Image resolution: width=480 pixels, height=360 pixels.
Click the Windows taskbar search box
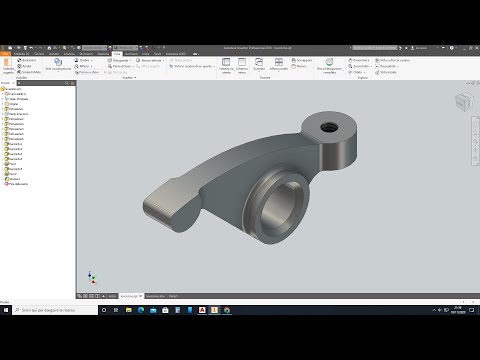pyautogui.click(x=55, y=310)
